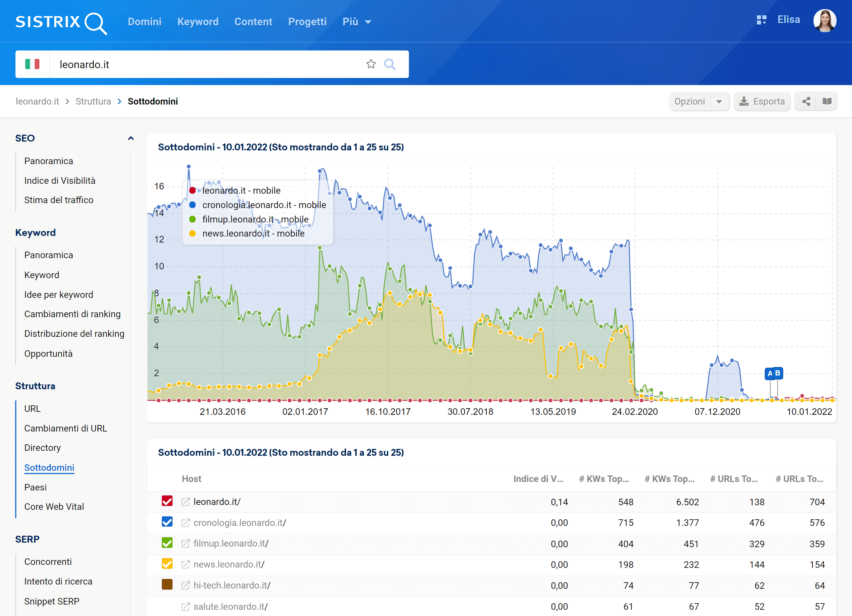
Task: Open external link icon for news.leonardo.it/
Action: click(185, 565)
